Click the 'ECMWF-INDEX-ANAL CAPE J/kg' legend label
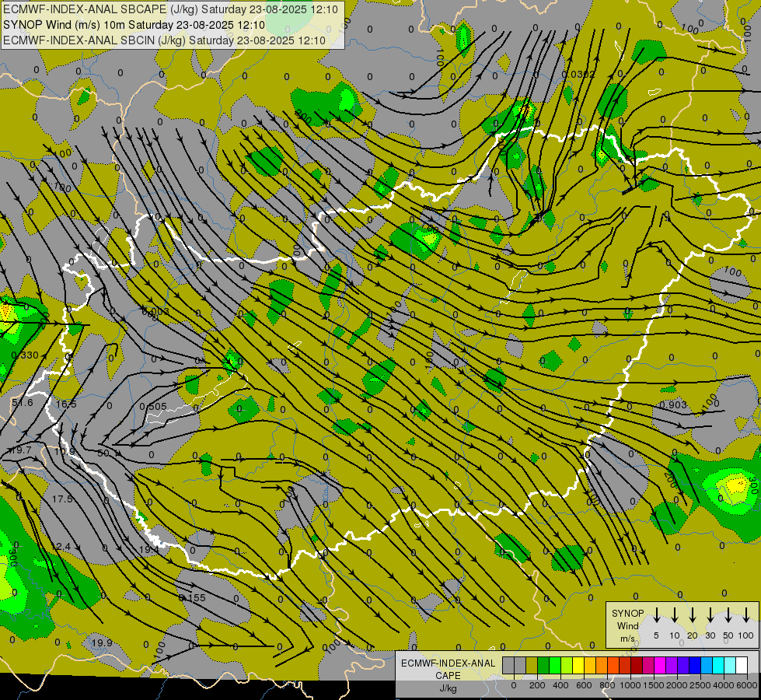This screenshot has width=761, height=700. tap(448, 675)
